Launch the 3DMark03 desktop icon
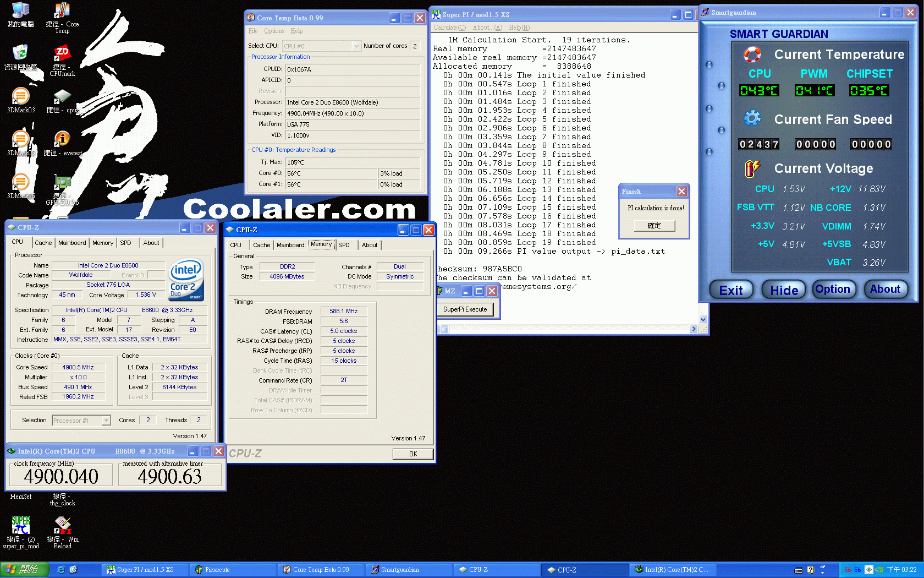Viewport: 924px width, 578px height. (20, 100)
